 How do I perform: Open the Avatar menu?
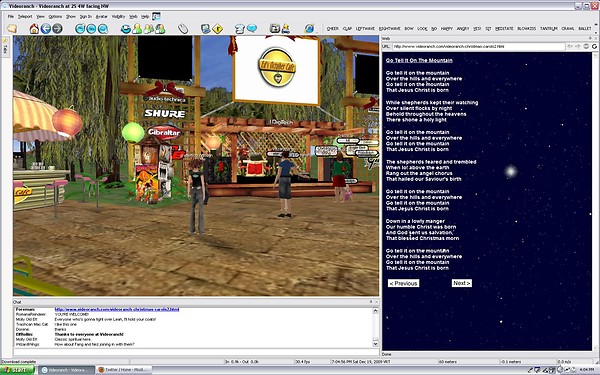101,16
